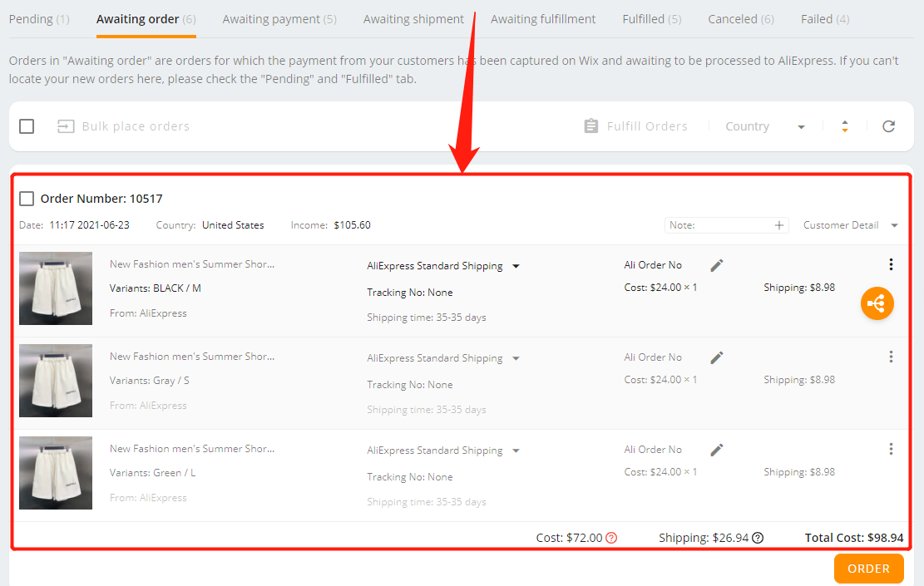Click product title of Gray / S item
Screen dimensions: 924x586
click(192, 357)
